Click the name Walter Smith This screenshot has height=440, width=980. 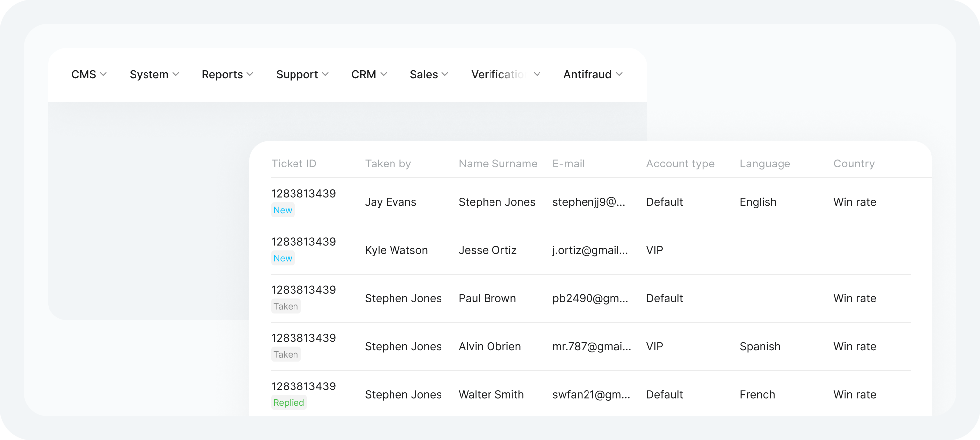491,394
